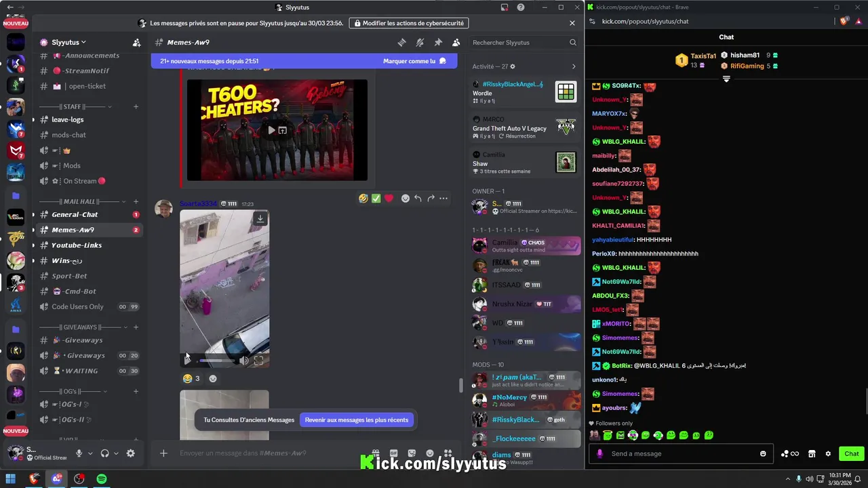Open the Sport-Bet channel
This screenshot has height=488, width=868.
click(90, 276)
